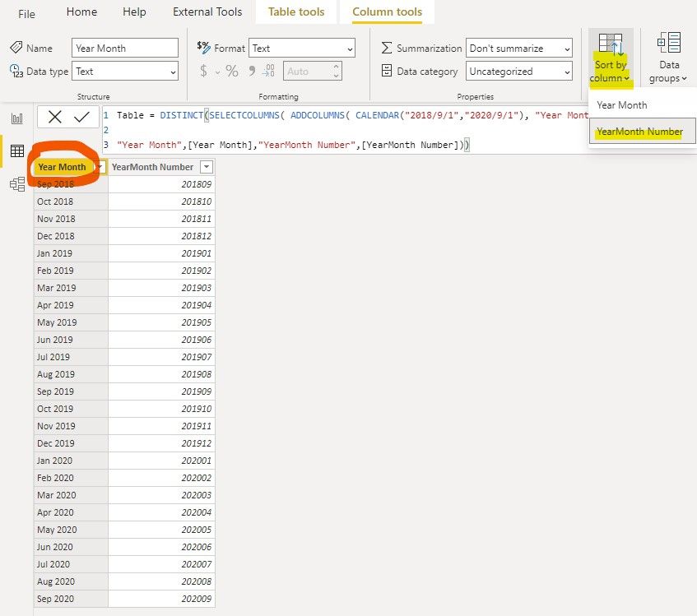Select the May 2019 cell
The height and width of the screenshot is (616, 697).
[71, 322]
